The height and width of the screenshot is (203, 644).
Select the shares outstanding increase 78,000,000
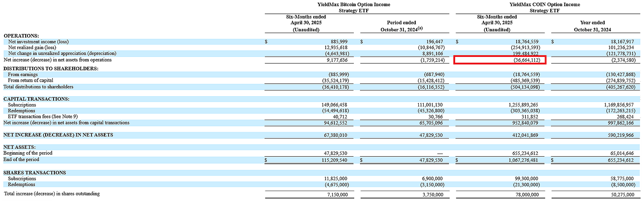527,194
